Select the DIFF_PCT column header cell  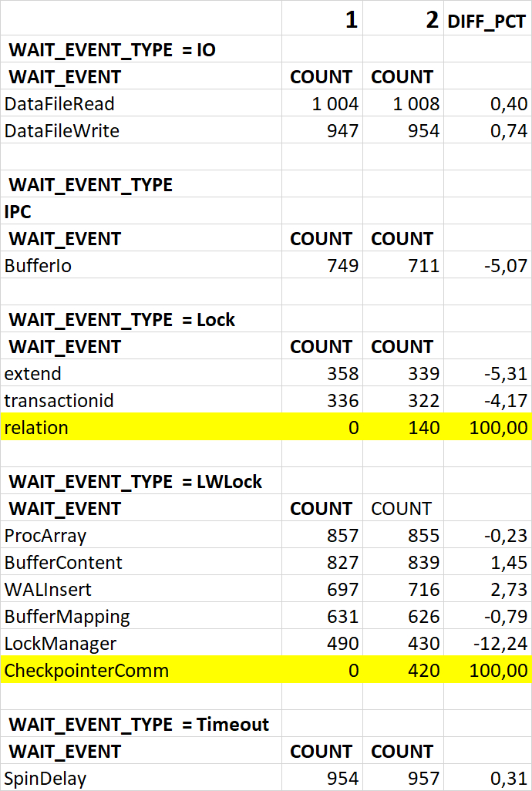tap(487, 21)
